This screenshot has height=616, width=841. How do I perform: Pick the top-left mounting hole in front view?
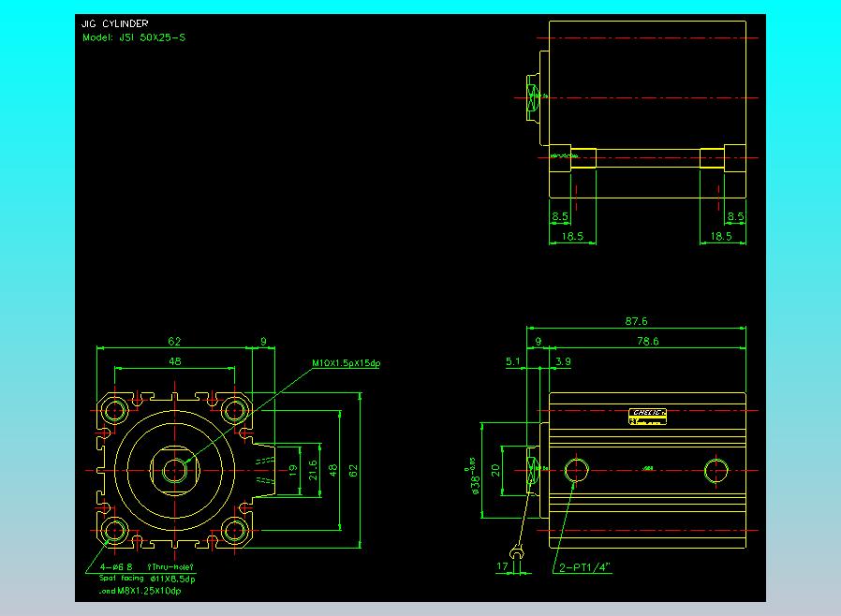(116, 410)
